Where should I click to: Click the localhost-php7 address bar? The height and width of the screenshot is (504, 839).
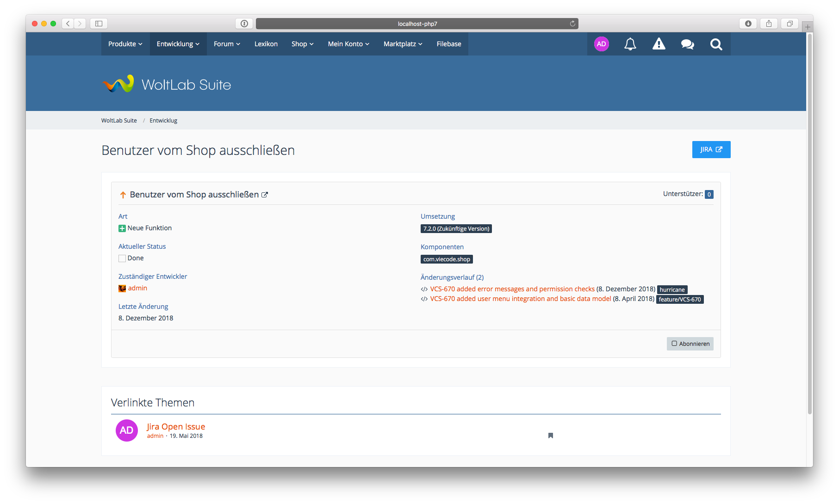point(416,24)
